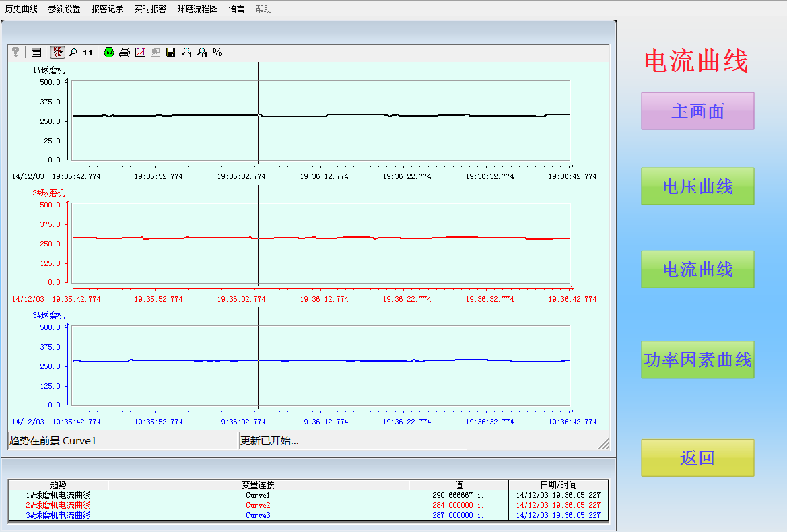Click the 日期/时间 column header
The image size is (787, 532).
tap(558, 485)
